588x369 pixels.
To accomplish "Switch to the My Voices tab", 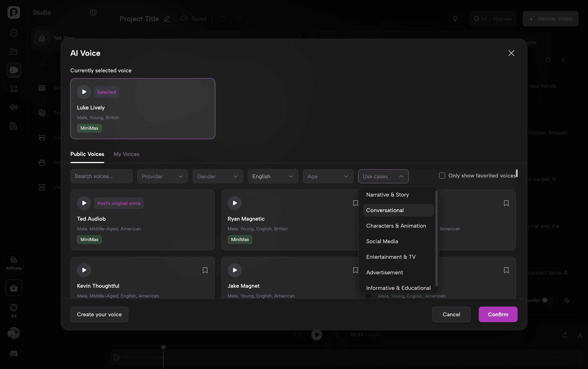I will (126, 154).
